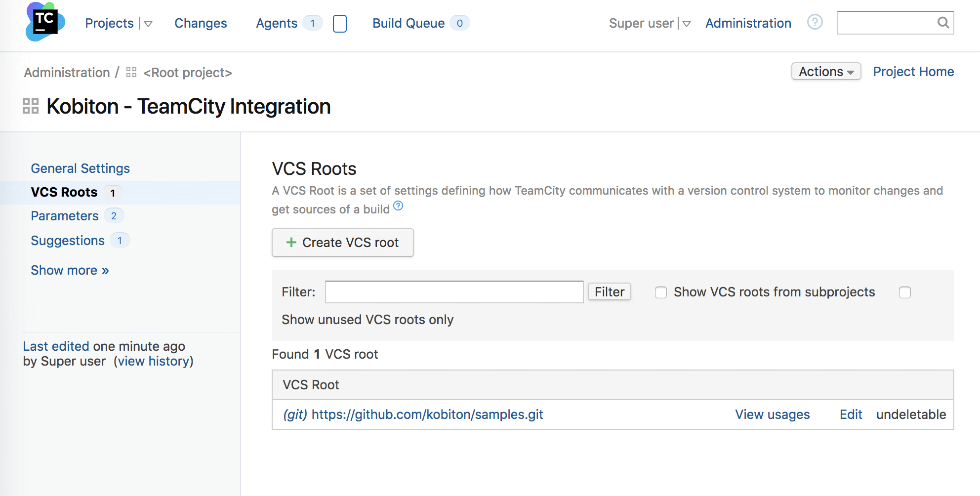Click Super user menu label
The width and height of the screenshot is (980, 496).
point(641,23)
